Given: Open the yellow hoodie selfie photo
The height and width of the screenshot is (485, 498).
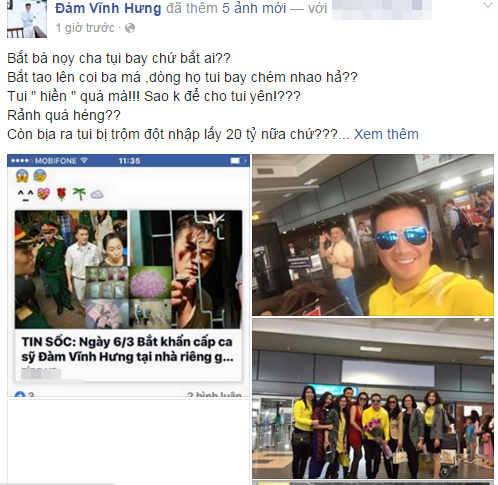Looking at the screenshot, I should point(373,235).
